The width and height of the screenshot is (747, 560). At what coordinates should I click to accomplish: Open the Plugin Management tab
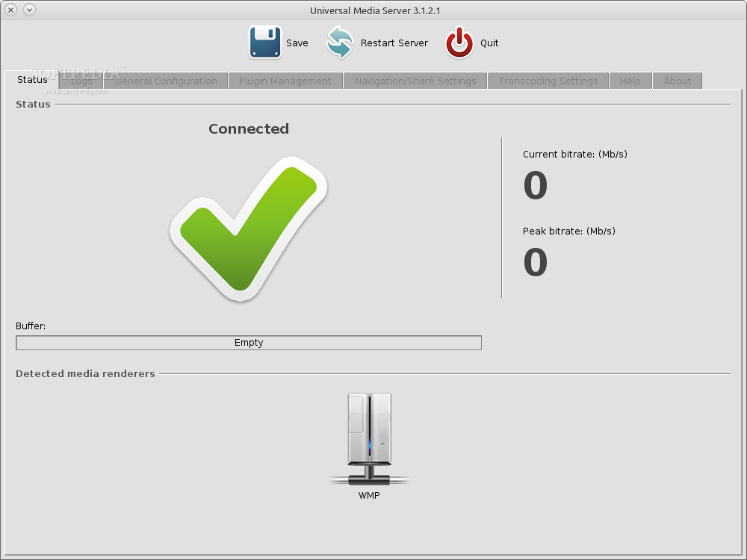pos(285,80)
